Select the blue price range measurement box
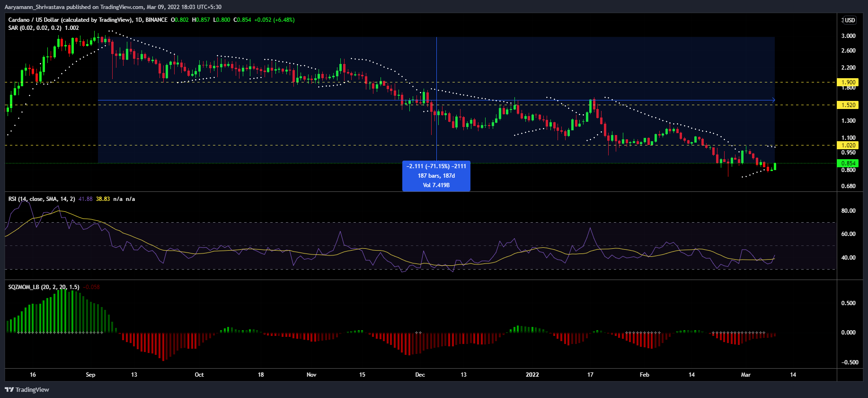This screenshot has width=868, height=398. point(436,176)
